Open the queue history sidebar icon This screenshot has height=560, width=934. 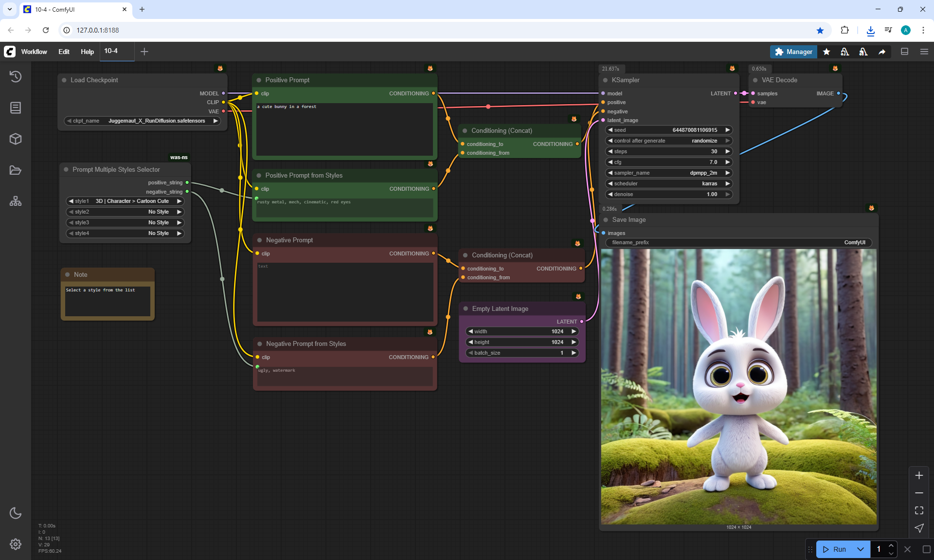pos(16,76)
